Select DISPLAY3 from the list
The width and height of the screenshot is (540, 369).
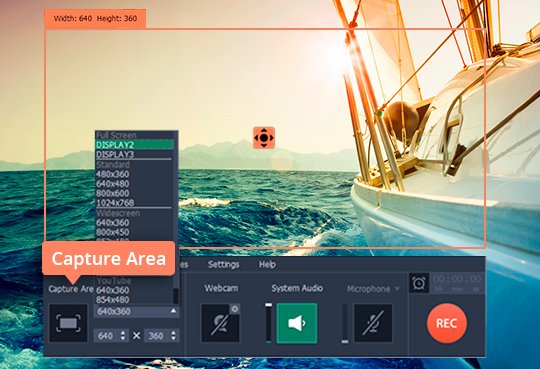135,154
